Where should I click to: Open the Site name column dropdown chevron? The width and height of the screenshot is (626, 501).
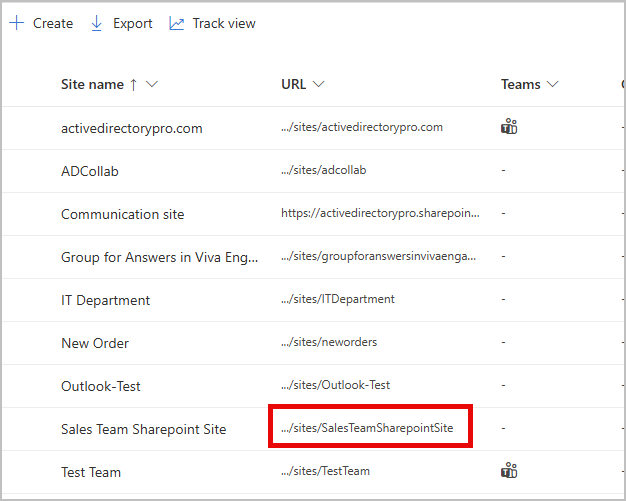click(152, 84)
